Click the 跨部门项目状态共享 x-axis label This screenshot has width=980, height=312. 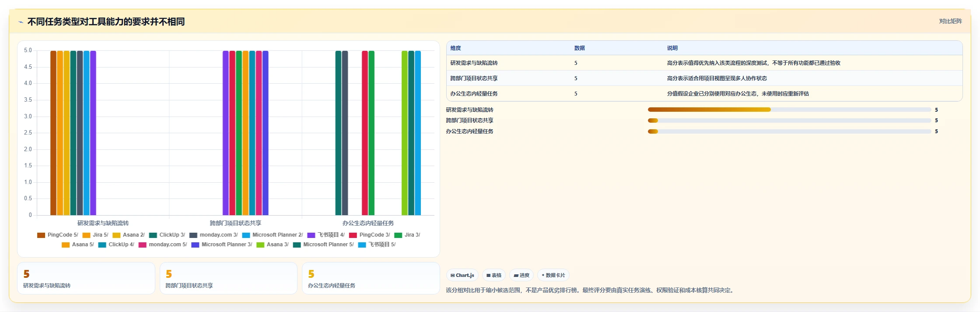coord(235,223)
